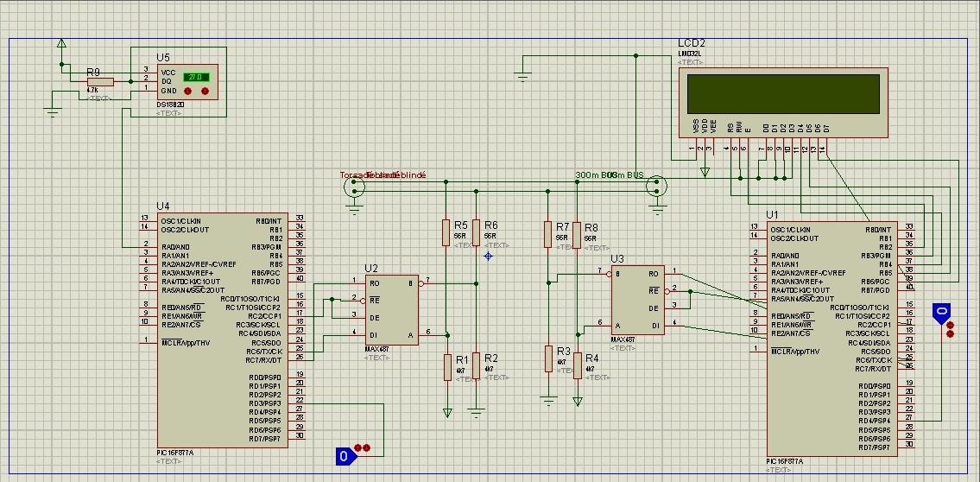Select resistor R6
The height and width of the screenshot is (482, 980).
coord(477,232)
